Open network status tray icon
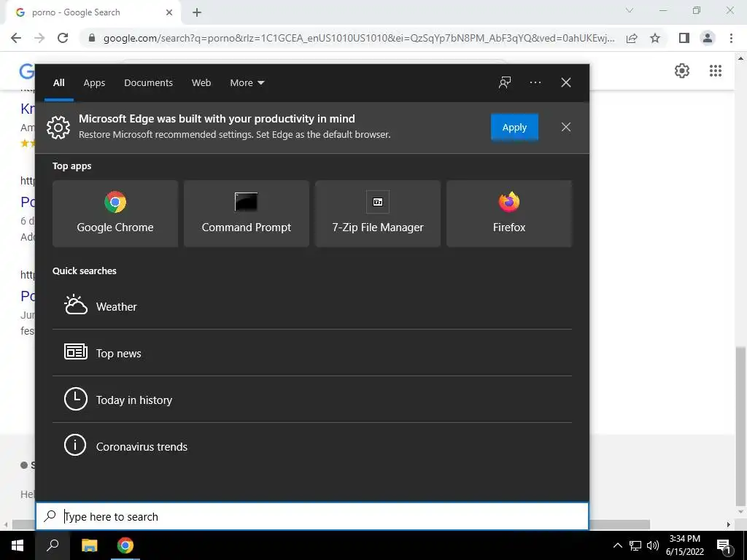Screen dimensions: 747x560 pos(635,545)
